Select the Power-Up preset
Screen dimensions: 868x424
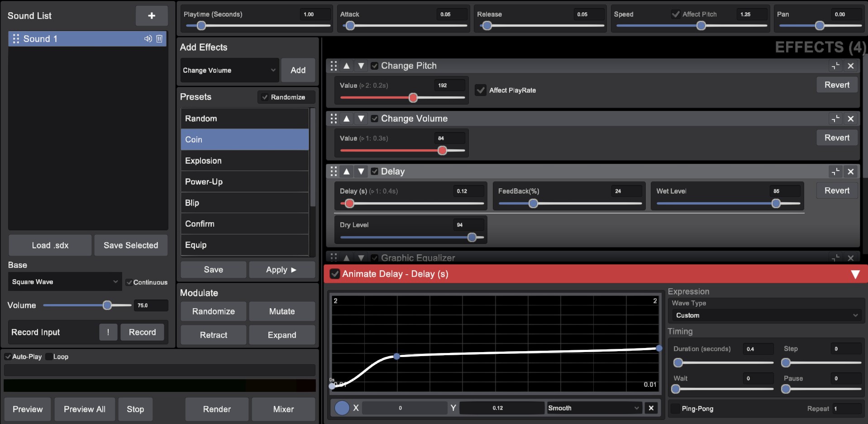point(244,181)
